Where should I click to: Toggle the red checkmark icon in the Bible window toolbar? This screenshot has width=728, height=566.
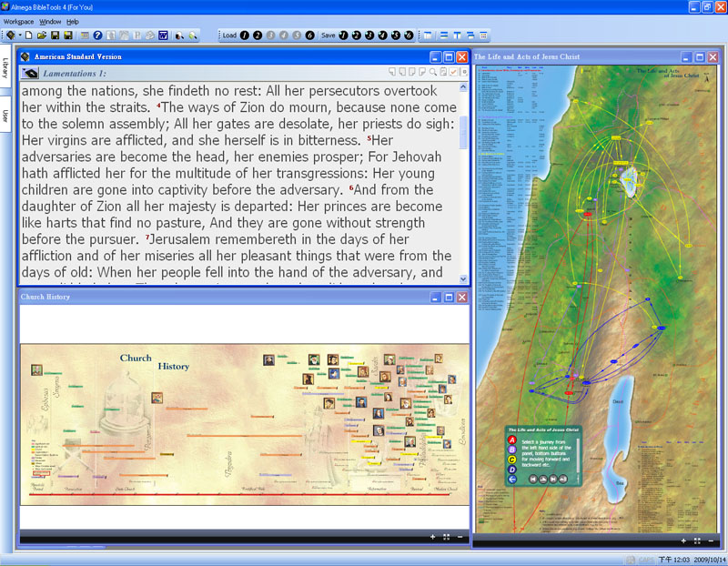pos(453,72)
